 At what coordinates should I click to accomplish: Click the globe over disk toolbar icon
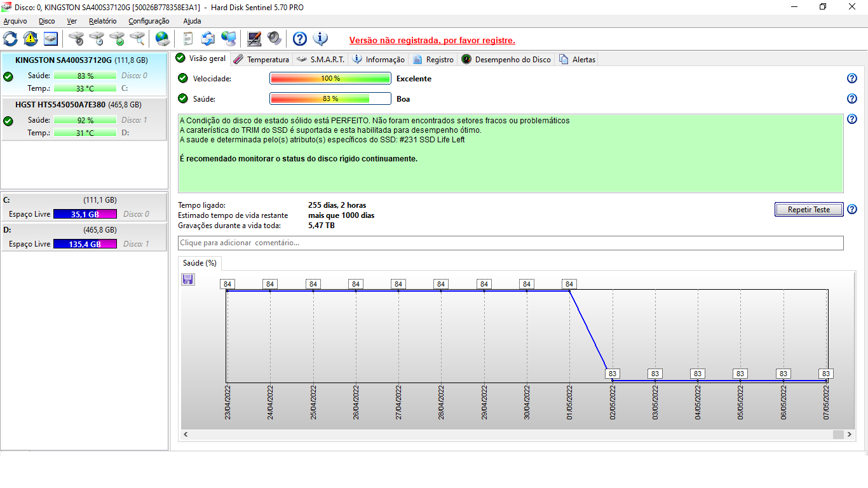click(x=163, y=39)
